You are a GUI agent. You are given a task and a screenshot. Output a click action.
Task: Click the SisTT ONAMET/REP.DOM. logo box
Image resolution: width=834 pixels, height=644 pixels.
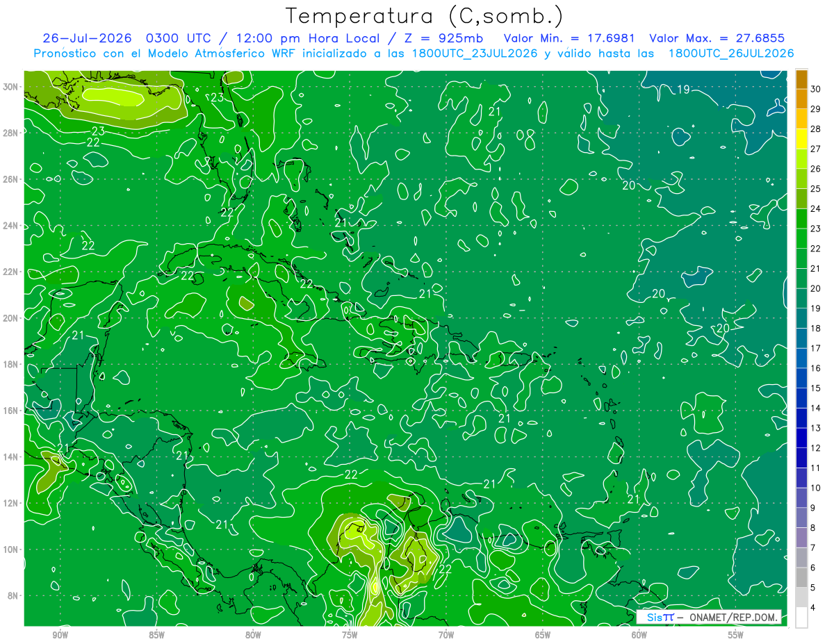(708, 617)
